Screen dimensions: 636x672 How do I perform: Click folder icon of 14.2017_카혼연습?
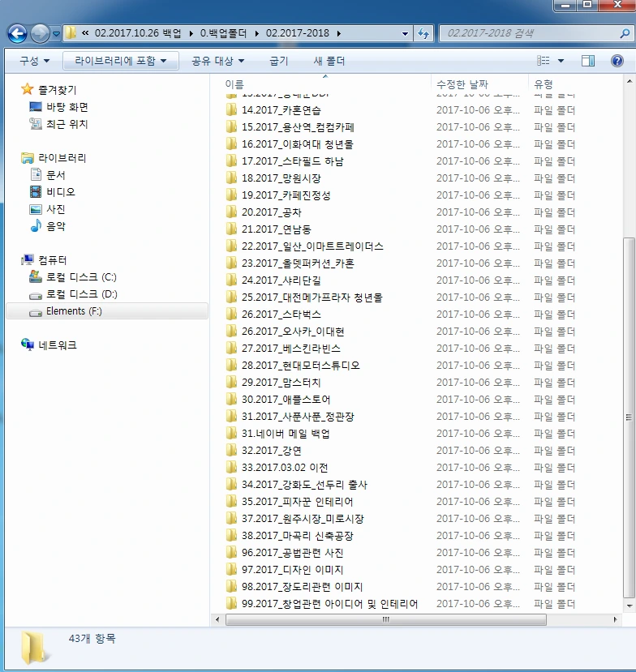(x=231, y=109)
